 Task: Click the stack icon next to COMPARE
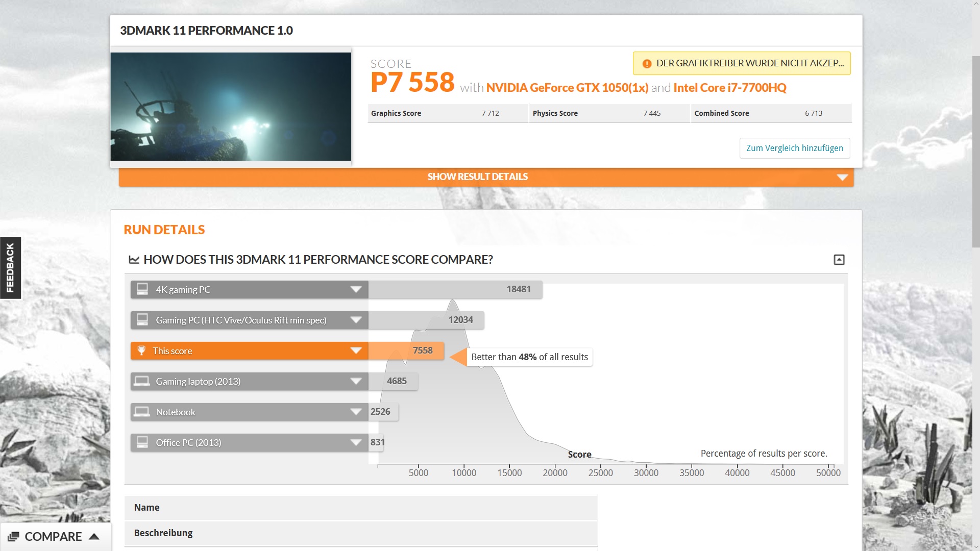click(14, 537)
